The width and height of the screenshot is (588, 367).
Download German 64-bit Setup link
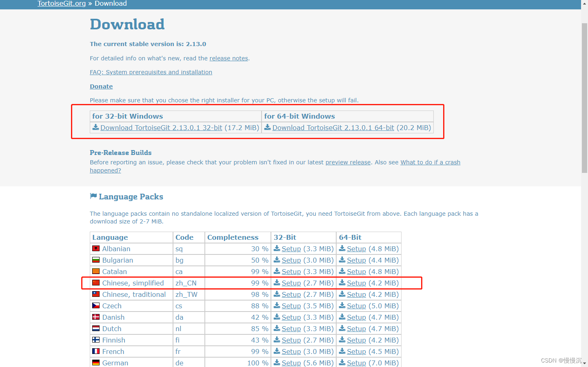356,363
